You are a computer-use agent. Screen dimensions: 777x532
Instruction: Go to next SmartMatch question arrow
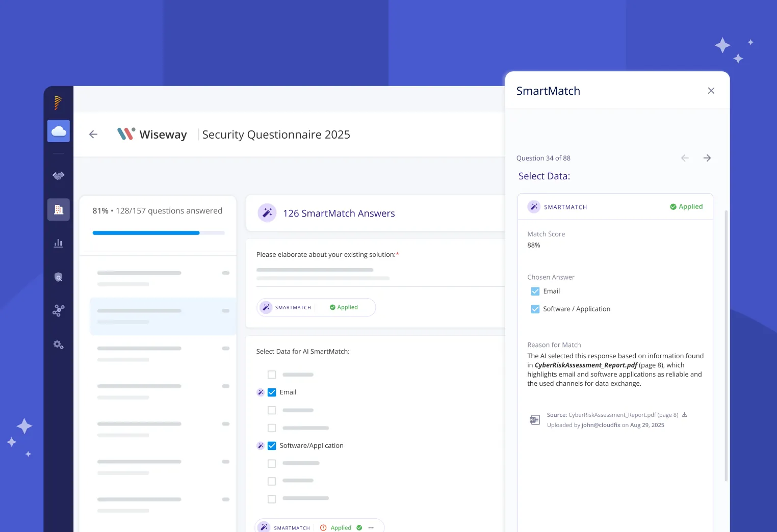(707, 158)
